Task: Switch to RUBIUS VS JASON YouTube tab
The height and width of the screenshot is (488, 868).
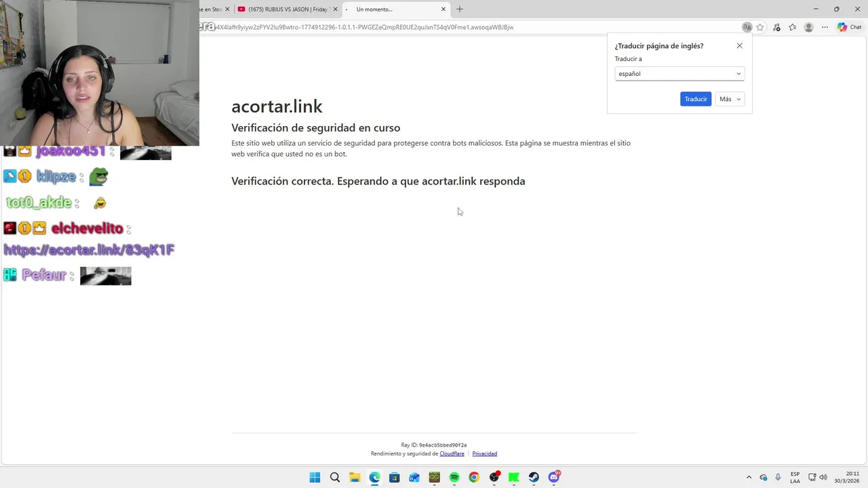Action: pos(288,9)
